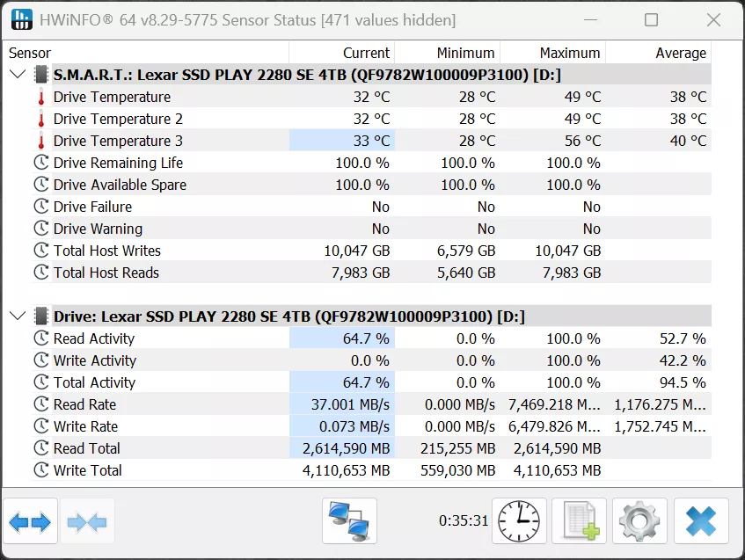Click the Read Activity label
Viewport: 745px width, 560px height.
[94, 338]
